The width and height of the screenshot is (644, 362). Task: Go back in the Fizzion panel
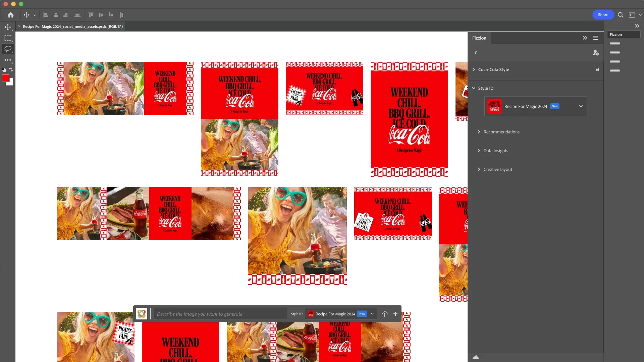(476, 53)
